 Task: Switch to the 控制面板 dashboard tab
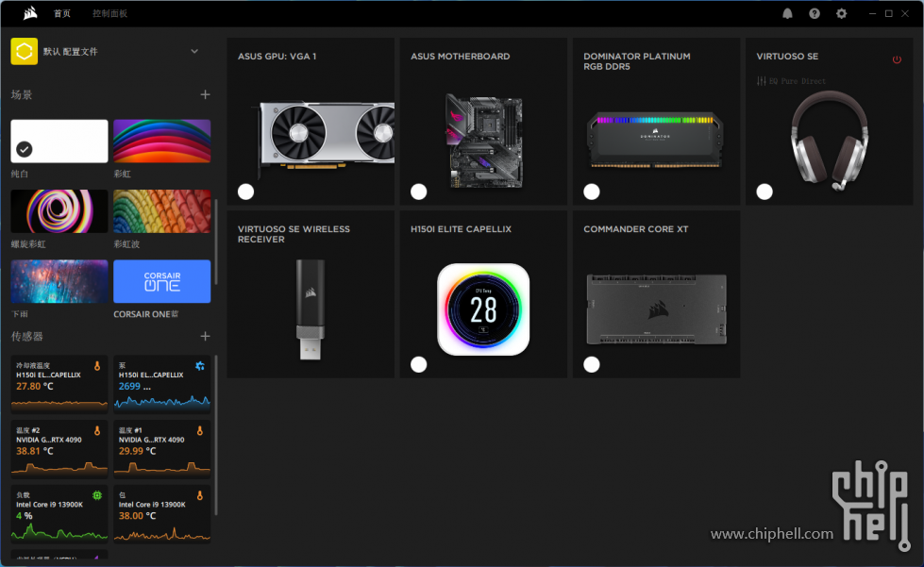click(109, 13)
